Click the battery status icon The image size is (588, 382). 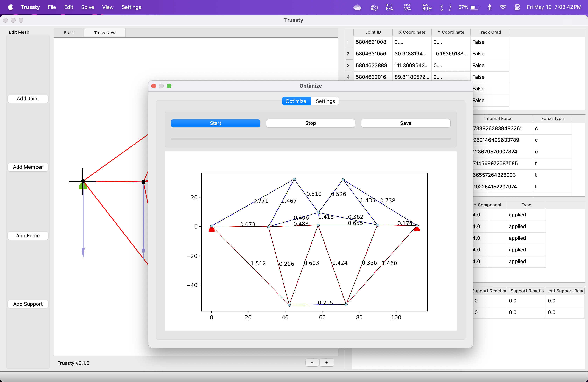[x=474, y=7]
